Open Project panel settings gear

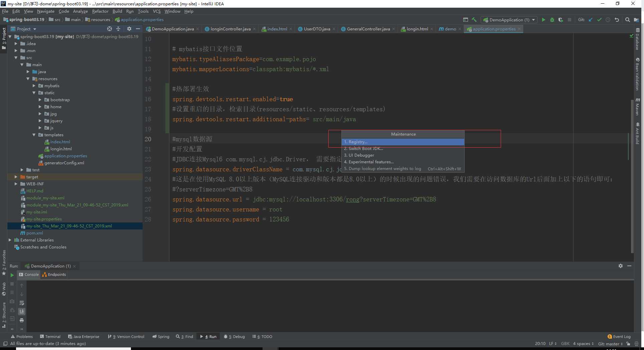pos(129,29)
